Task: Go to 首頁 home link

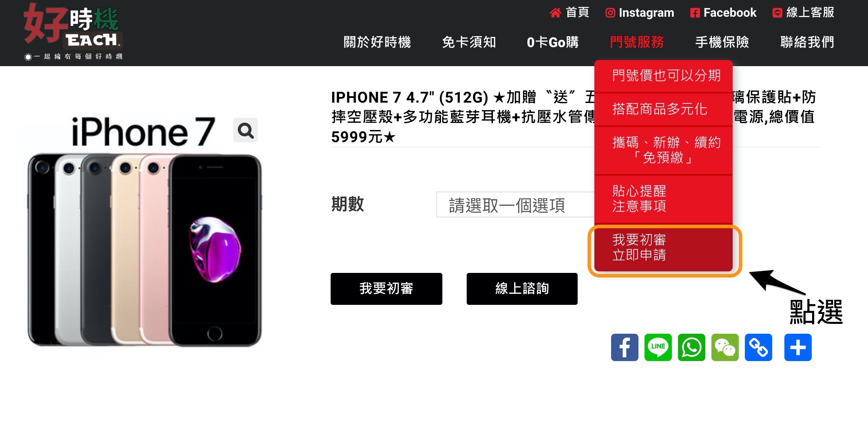Action: (569, 13)
